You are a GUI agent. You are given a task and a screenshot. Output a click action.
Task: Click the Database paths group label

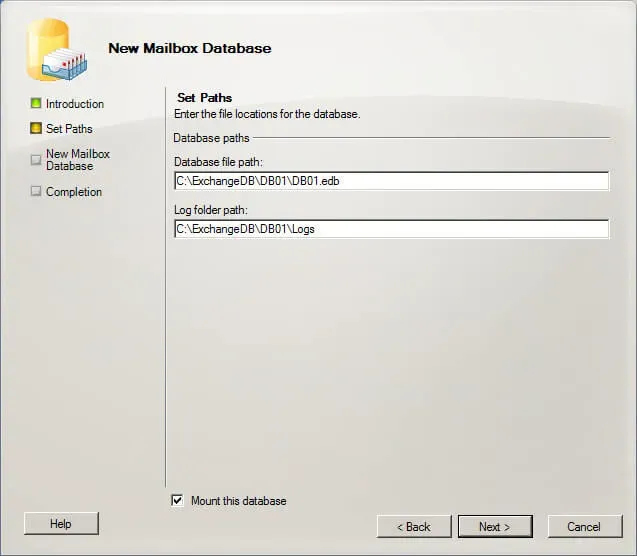[x=211, y=138]
